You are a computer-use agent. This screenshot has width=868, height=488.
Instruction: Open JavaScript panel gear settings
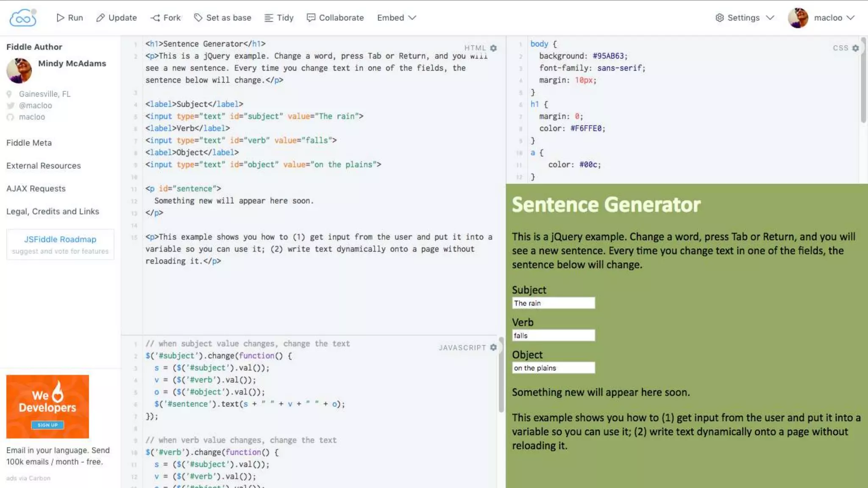[493, 347]
